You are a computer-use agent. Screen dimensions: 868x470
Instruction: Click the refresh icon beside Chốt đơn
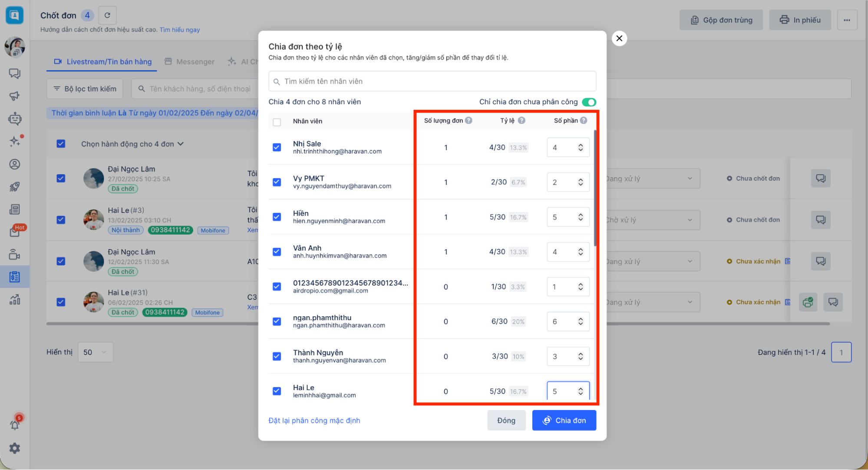(x=107, y=16)
